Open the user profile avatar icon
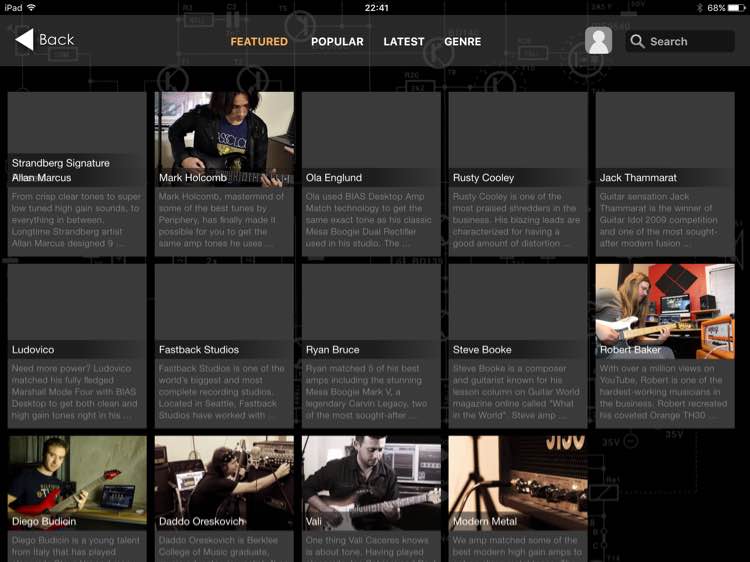The width and height of the screenshot is (750, 562). pos(598,41)
